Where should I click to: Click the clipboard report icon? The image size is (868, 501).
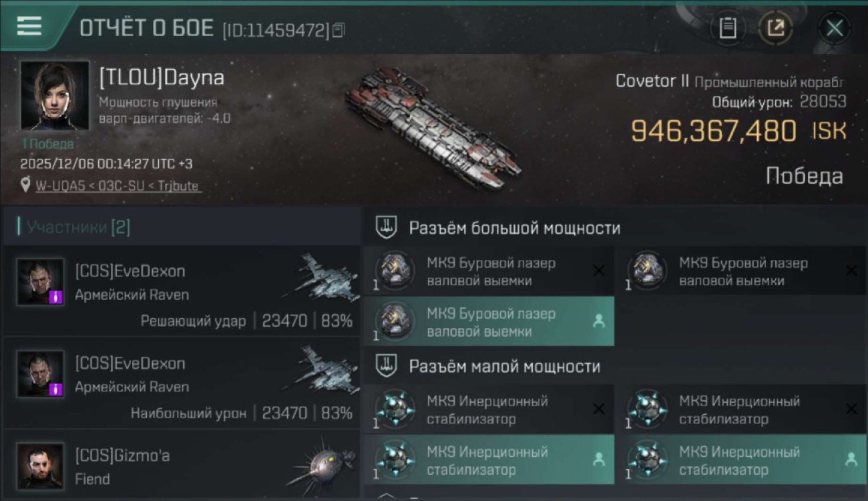[728, 28]
